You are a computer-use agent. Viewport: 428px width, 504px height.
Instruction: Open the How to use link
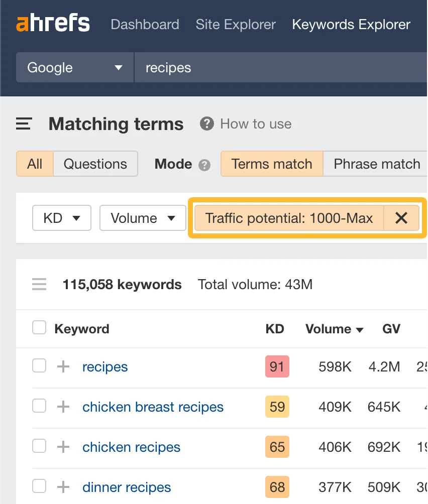tap(256, 124)
